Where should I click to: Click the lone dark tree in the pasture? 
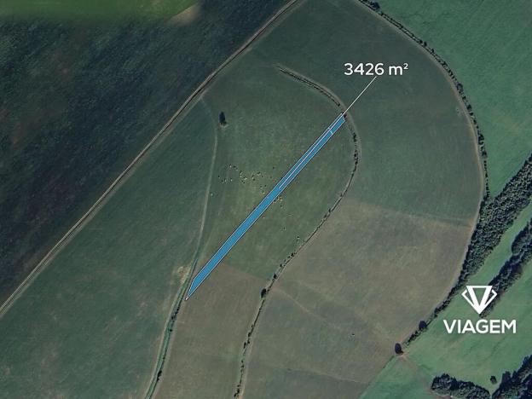(223, 119)
